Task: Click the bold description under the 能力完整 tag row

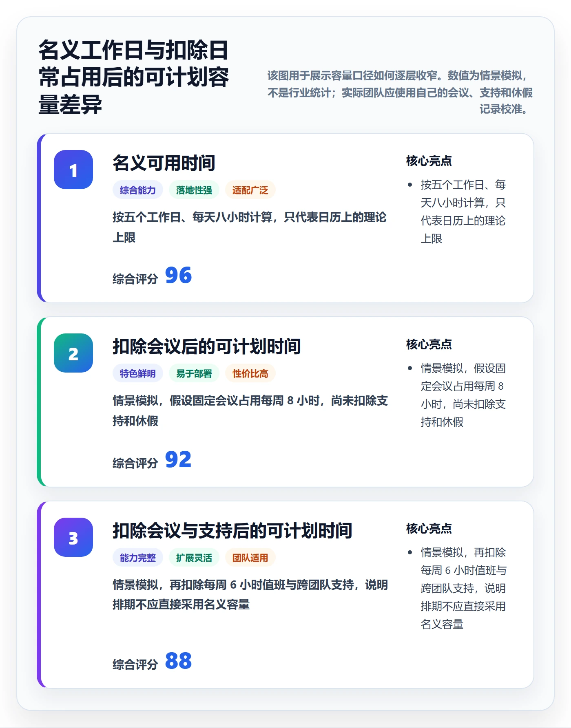Action: tap(250, 595)
